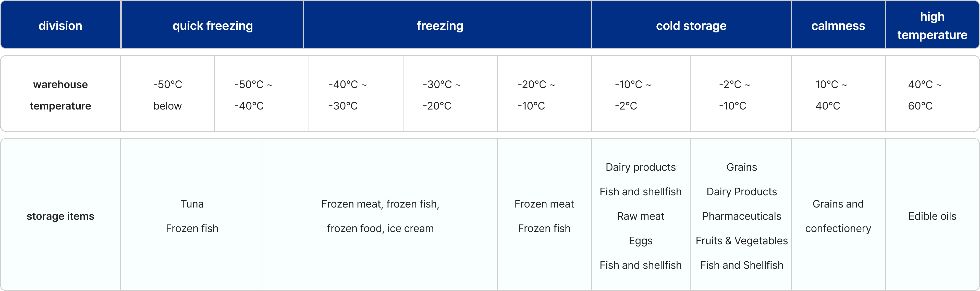Click the '-10°C ~ -2°C' cell
This screenshot has height=291, width=980.
coord(633,95)
